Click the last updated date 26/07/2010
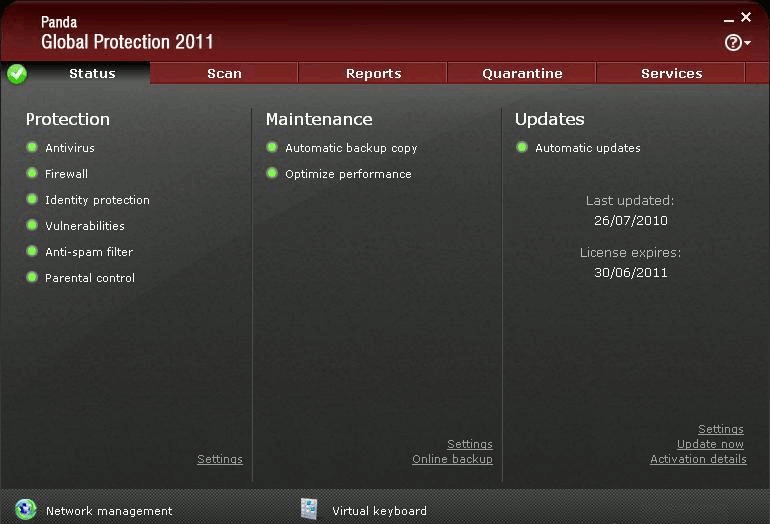The image size is (770, 524). (x=631, y=221)
